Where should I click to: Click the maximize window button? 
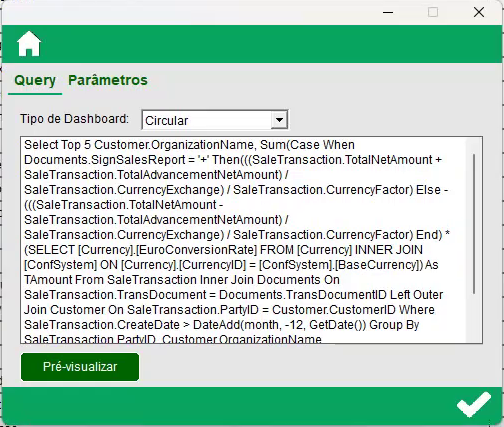click(x=433, y=12)
